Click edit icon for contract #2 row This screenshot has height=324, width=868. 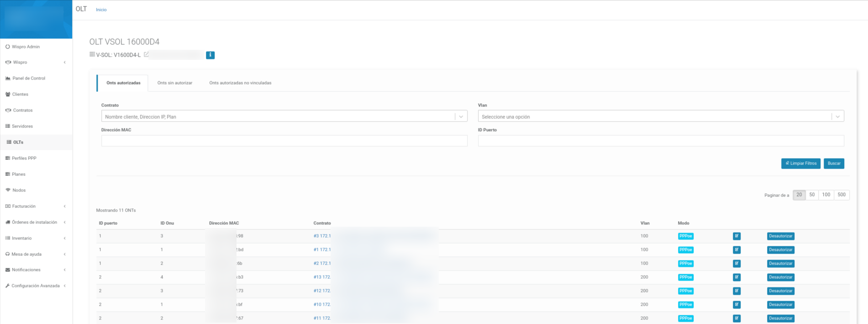click(x=736, y=264)
